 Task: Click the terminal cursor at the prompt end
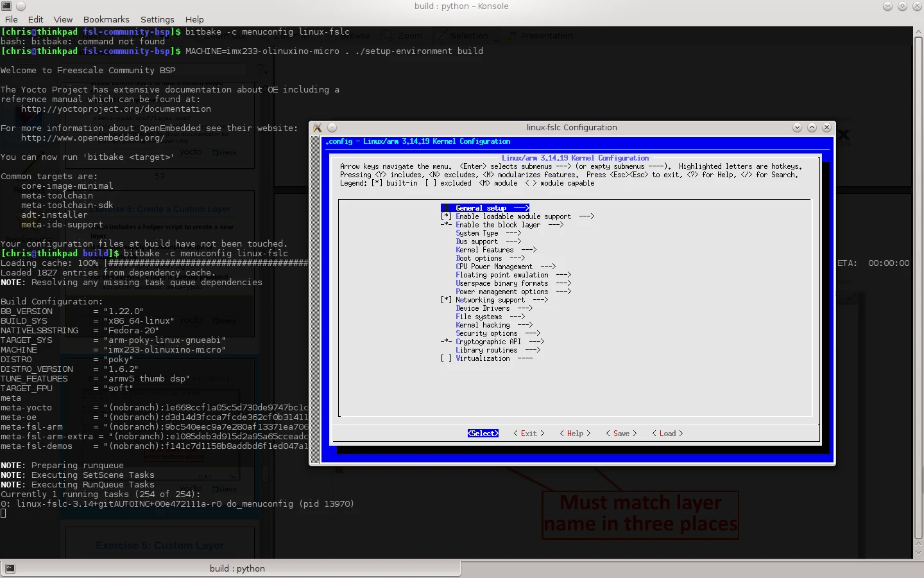pos(3,513)
